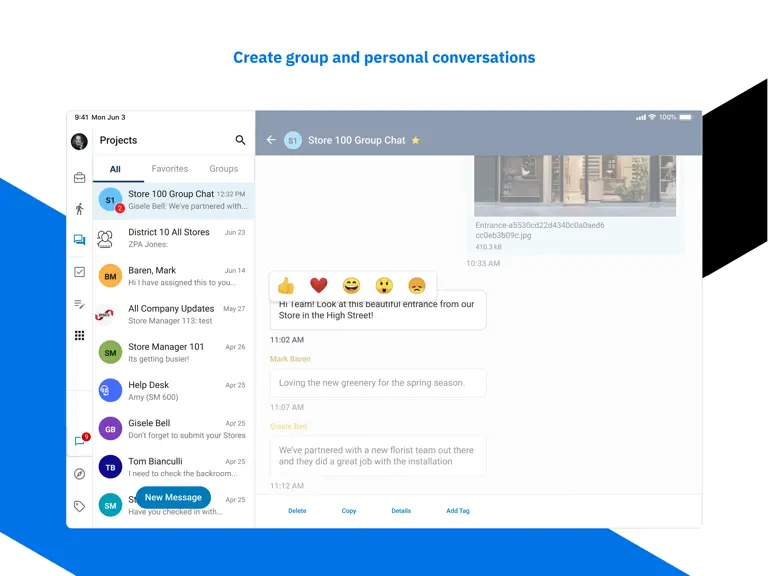The height and width of the screenshot is (576, 768).
Task: Open the District 10 All Stores conversation
Action: pyautogui.click(x=173, y=238)
